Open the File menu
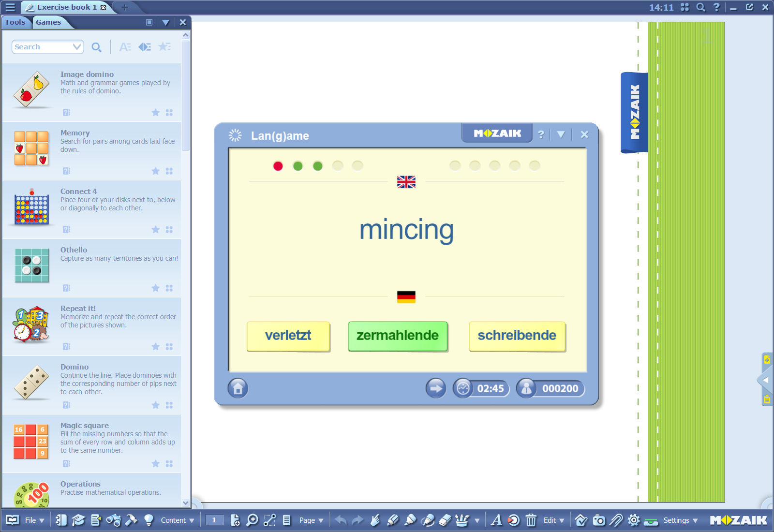Screen dimensions: 774x532 (34, 520)
